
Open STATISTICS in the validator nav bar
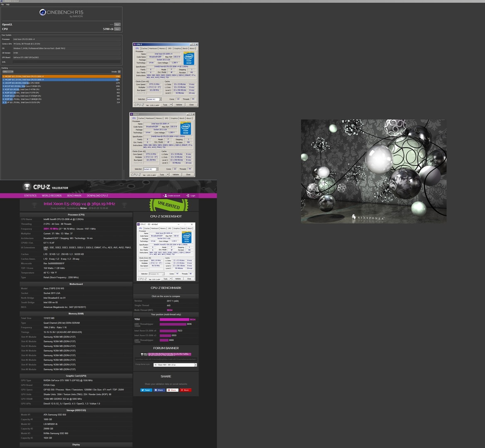tap(30, 196)
